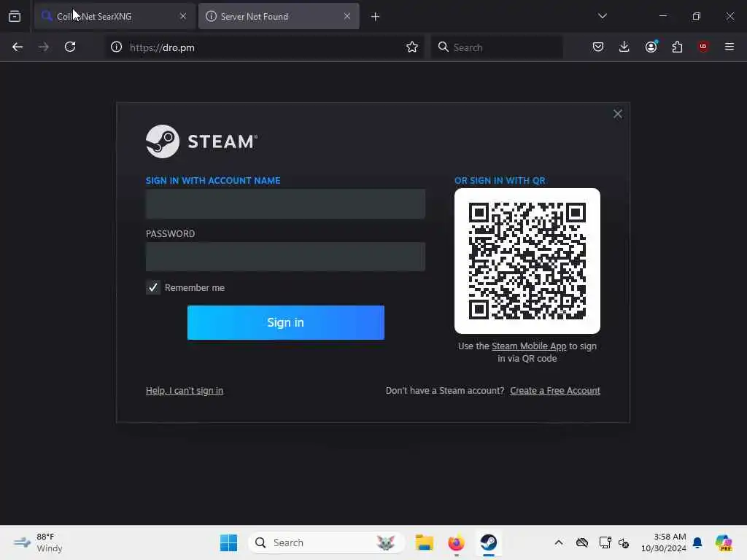Open Steam from the taskbar
Screen dimensions: 747x560
click(x=488, y=542)
